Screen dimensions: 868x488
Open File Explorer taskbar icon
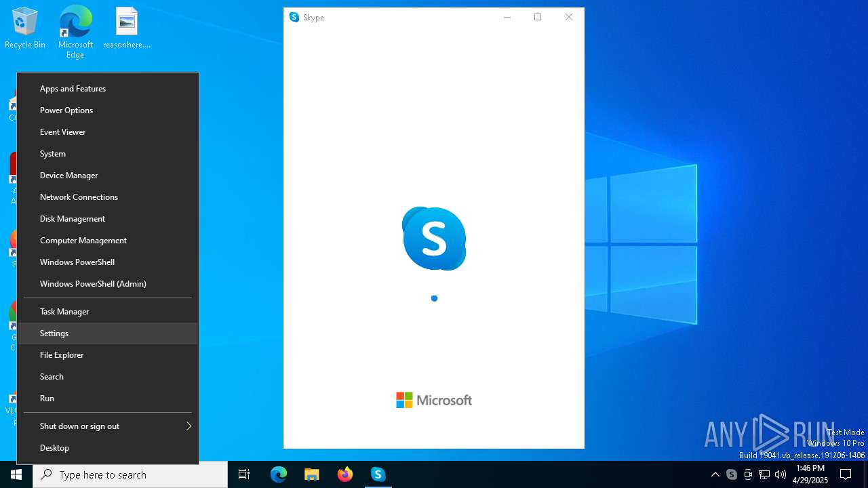(x=312, y=474)
